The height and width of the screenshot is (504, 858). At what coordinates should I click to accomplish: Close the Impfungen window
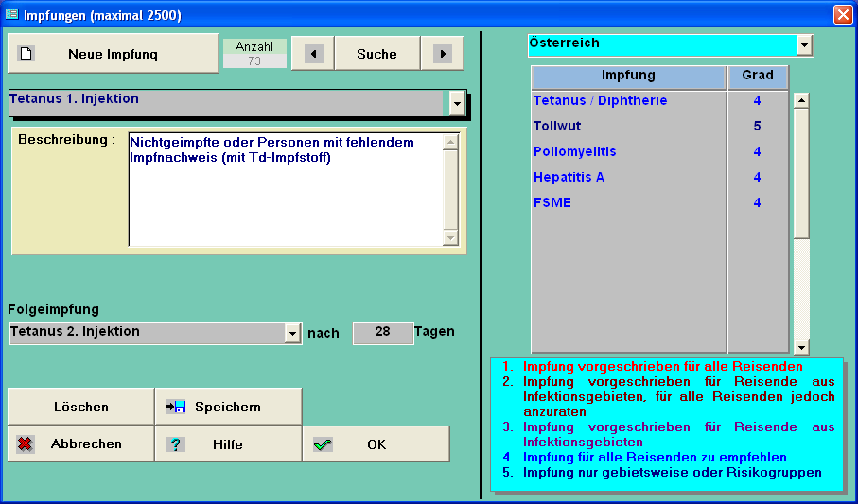[842, 14]
